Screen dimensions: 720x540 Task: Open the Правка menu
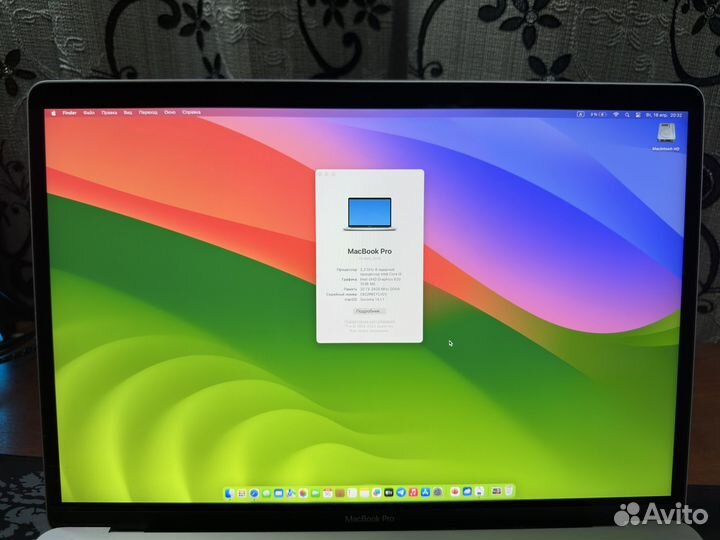tap(109, 113)
